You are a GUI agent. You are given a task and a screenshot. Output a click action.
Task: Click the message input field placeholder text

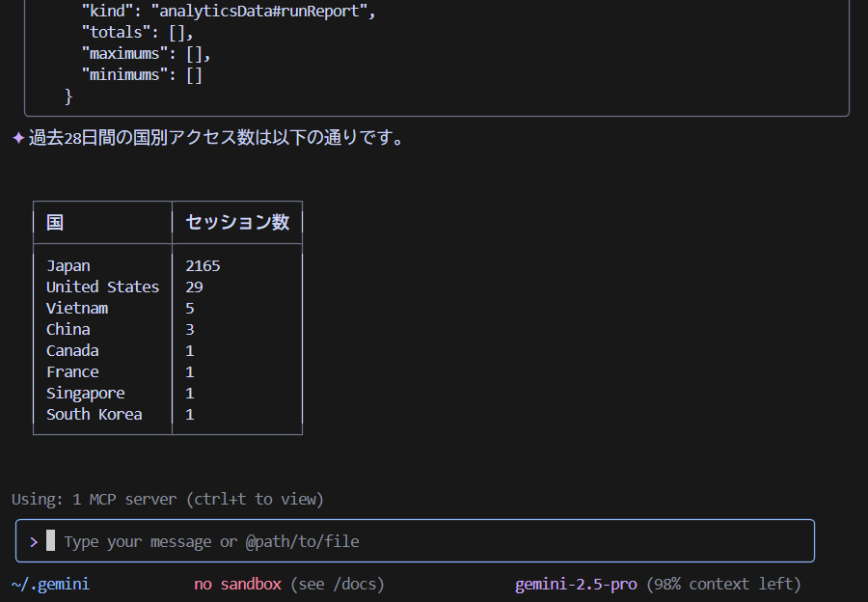tap(211, 541)
